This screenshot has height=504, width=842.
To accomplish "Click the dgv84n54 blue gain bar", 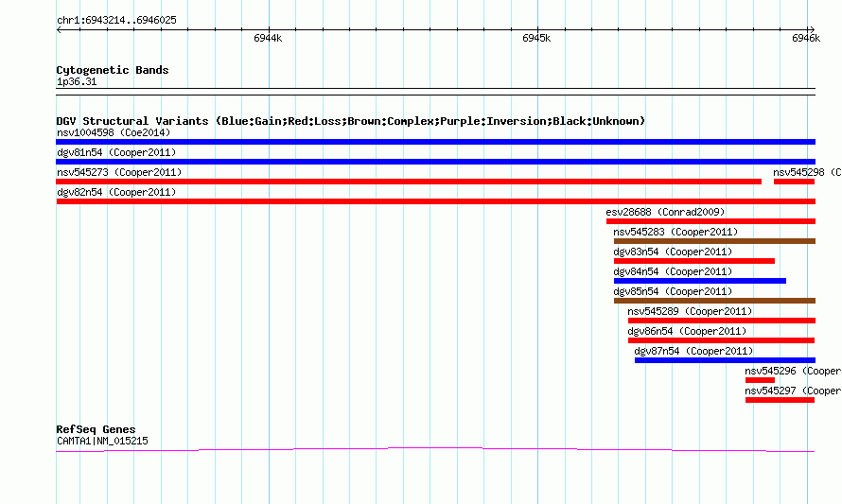I will [700, 281].
